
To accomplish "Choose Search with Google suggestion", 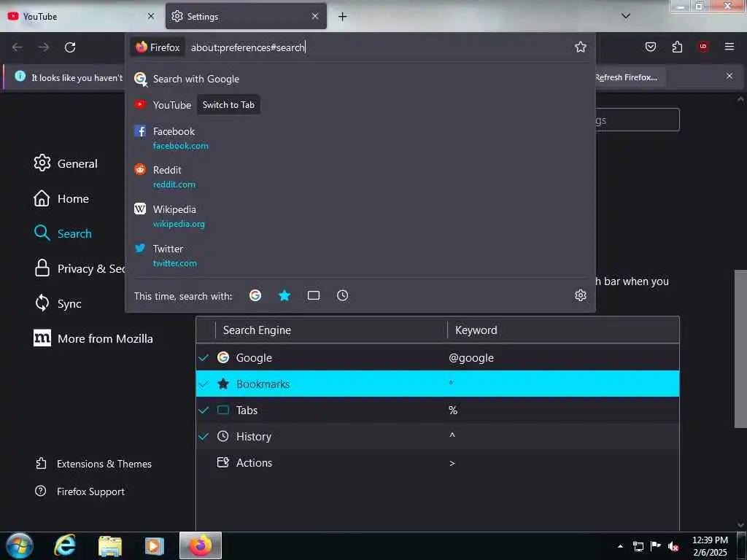I will click(x=360, y=79).
